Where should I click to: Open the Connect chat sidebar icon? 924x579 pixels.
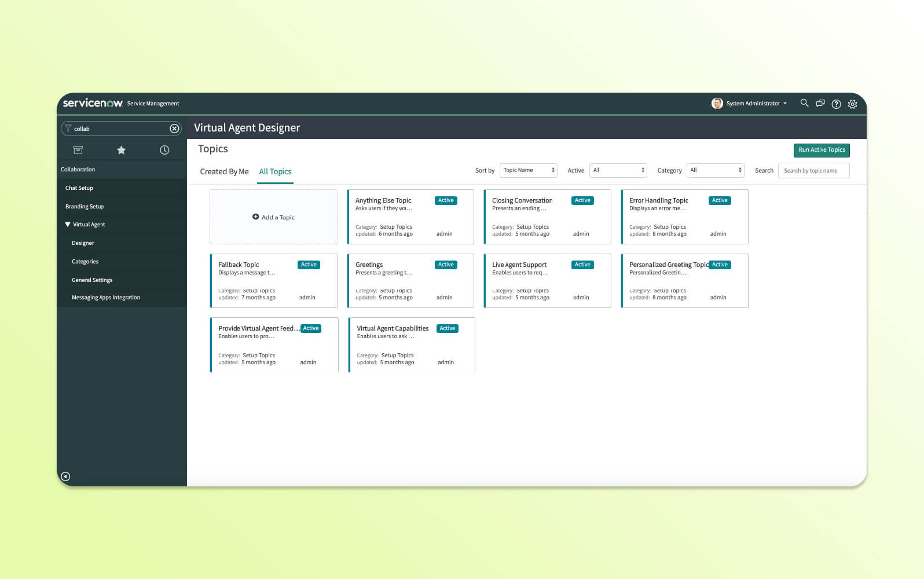pyautogui.click(x=820, y=104)
